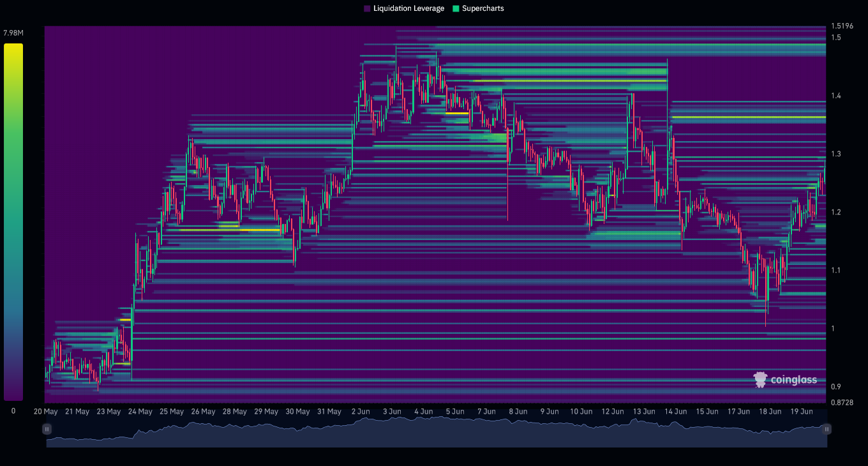The height and width of the screenshot is (466, 868).
Task: Click the 5 Jun date label
Action: point(454,412)
